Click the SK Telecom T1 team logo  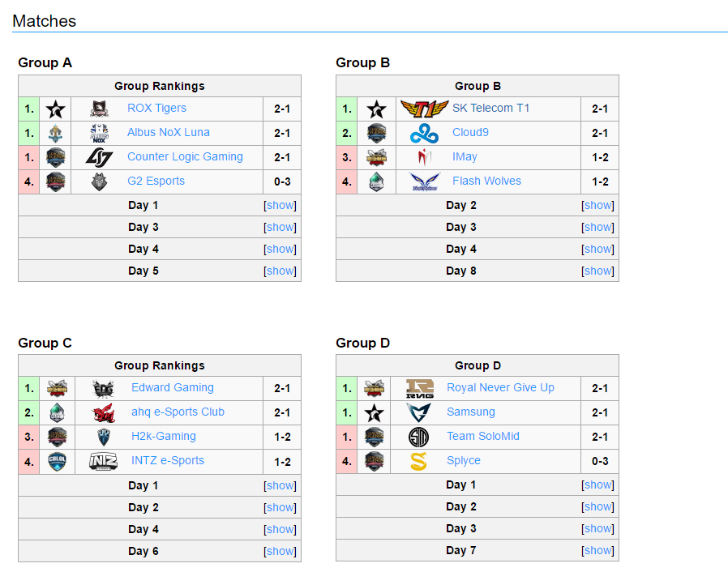pos(424,109)
